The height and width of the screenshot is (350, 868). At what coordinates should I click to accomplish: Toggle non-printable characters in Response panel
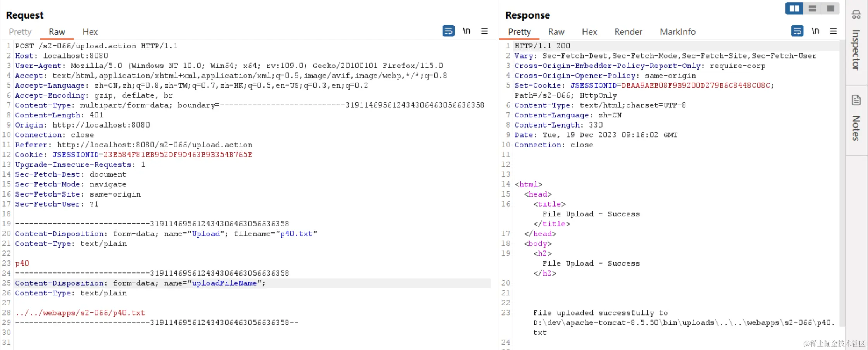coord(815,31)
